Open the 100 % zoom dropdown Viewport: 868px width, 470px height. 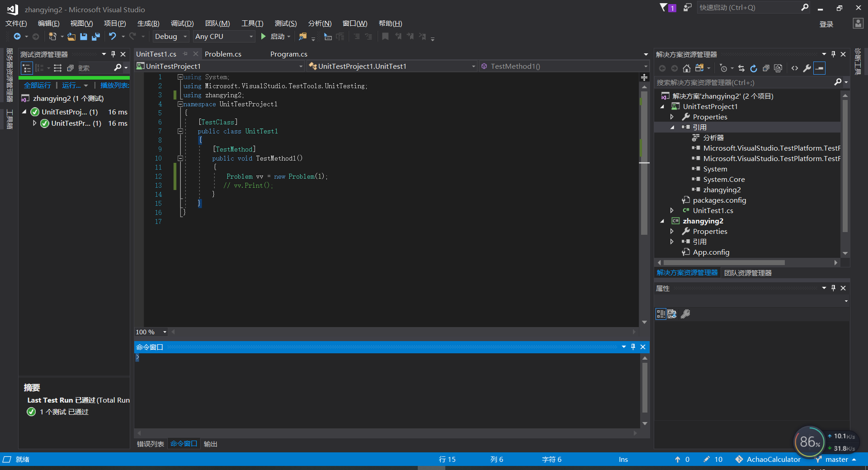pyautogui.click(x=151, y=332)
